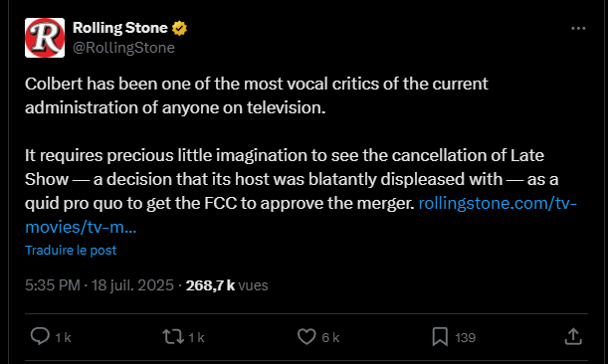
Task: Click the repost arrows icon
Action: [x=173, y=336]
